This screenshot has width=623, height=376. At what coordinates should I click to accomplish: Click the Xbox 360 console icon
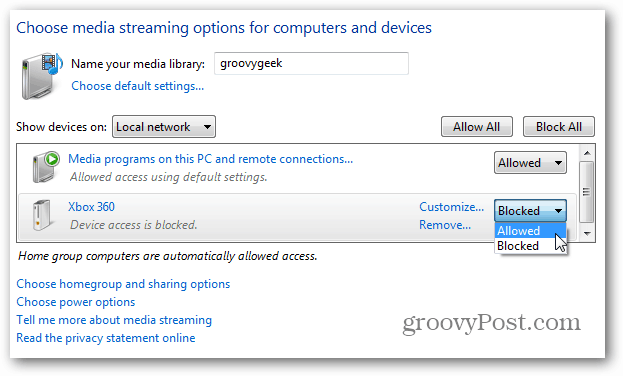click(x=42, y=215)
